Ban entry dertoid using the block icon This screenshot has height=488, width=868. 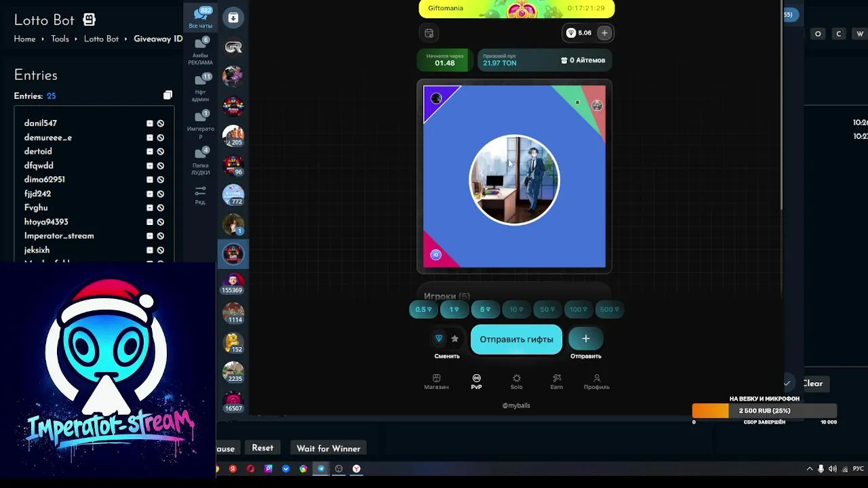[161, 152]
